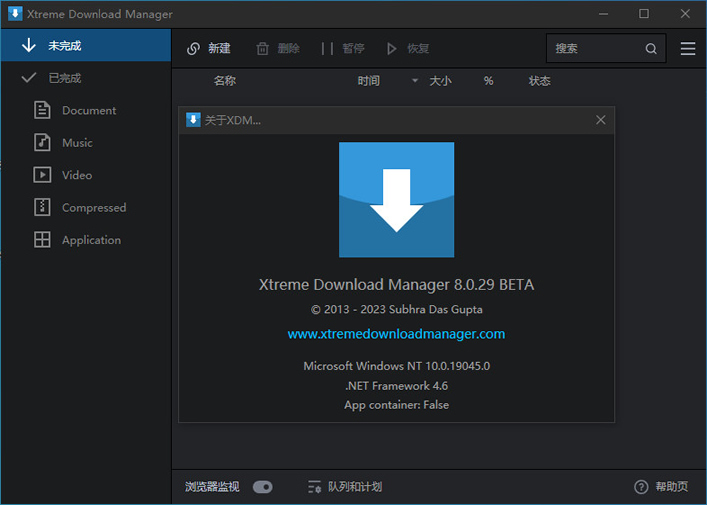Open the 队列和计划 option
707x505 pixels.
(355, 487)
